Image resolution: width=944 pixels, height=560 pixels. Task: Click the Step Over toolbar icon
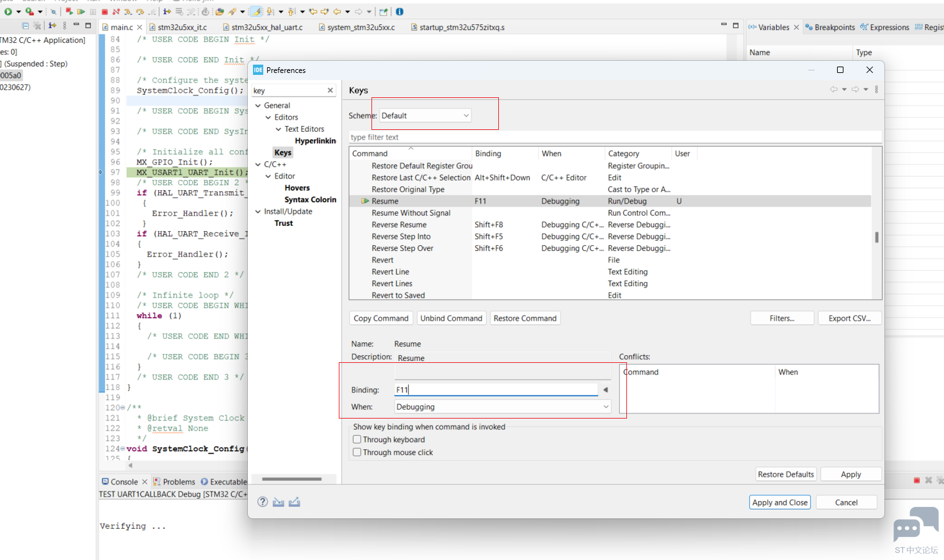140,12
